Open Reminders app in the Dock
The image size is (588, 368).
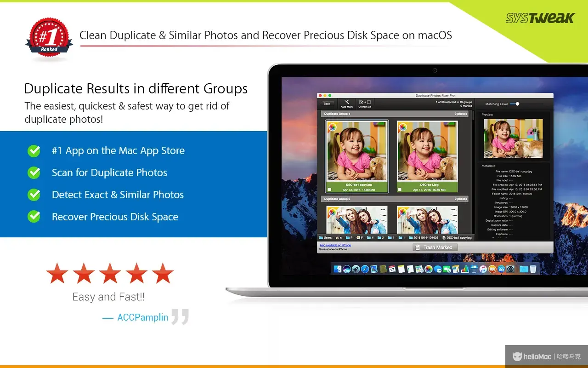point(410,269)
